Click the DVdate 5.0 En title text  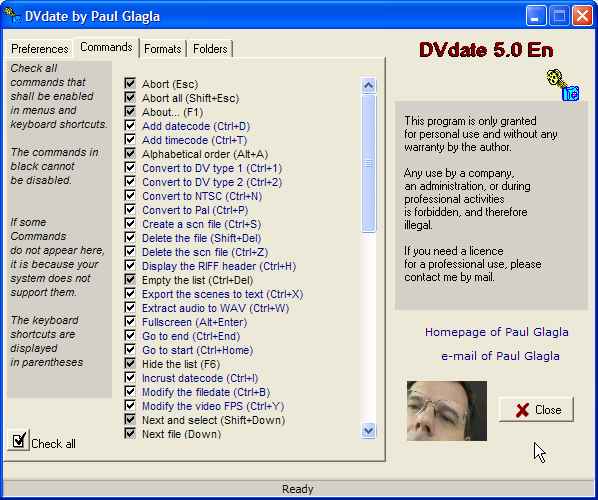pyautogui.click(x=486, y=50)
